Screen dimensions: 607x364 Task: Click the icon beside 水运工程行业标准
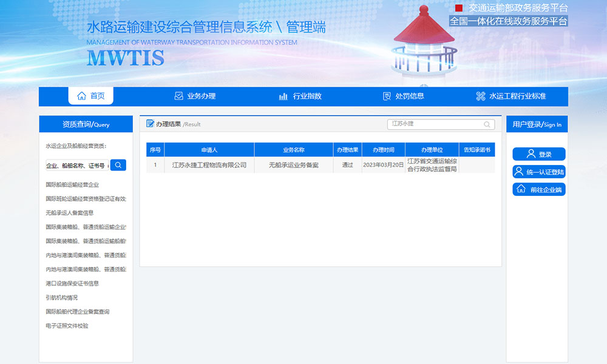pos(480,96)
